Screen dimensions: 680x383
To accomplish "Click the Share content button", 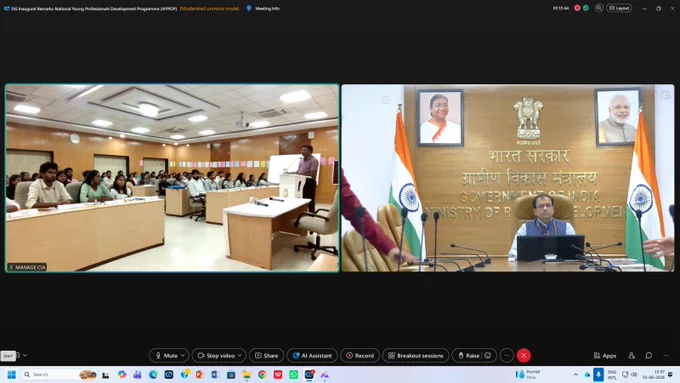I will pos(266,356).
